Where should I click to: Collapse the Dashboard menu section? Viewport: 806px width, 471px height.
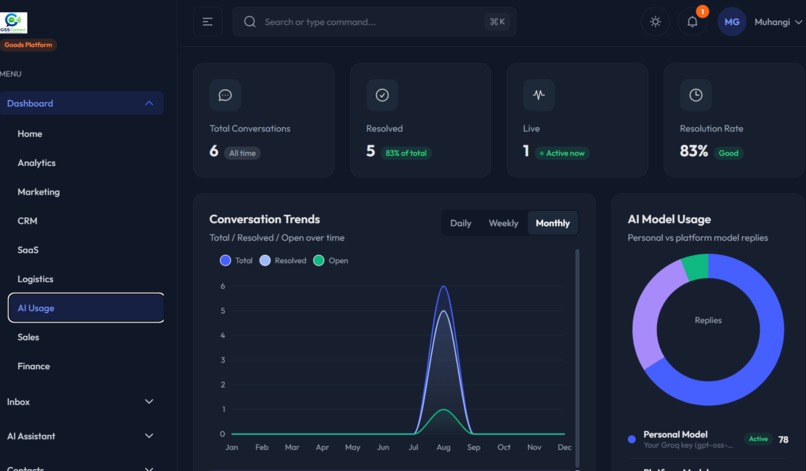point(82,103)
